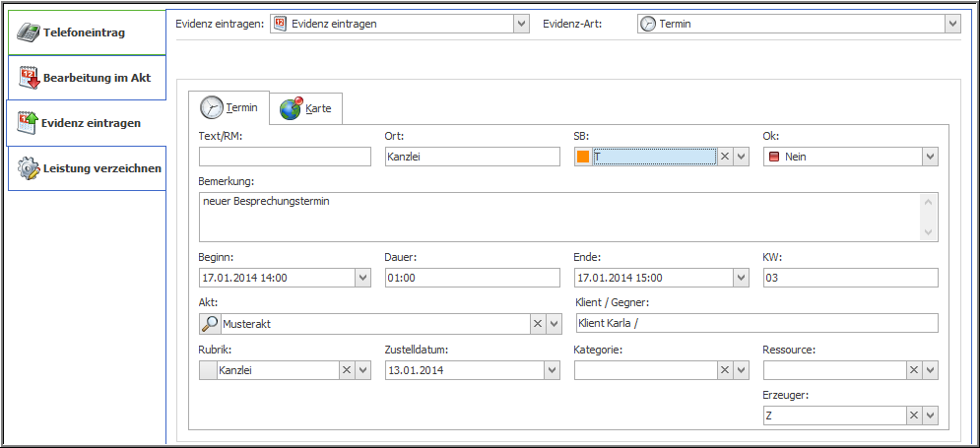The image size is (980, 448).
Task: Click the globe icon on Karte tab
Action: click(x=291, y=108)
